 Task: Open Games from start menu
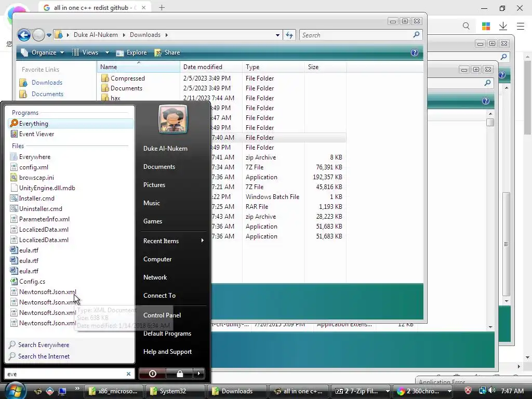pyautogui.click(x=153, y=221)
